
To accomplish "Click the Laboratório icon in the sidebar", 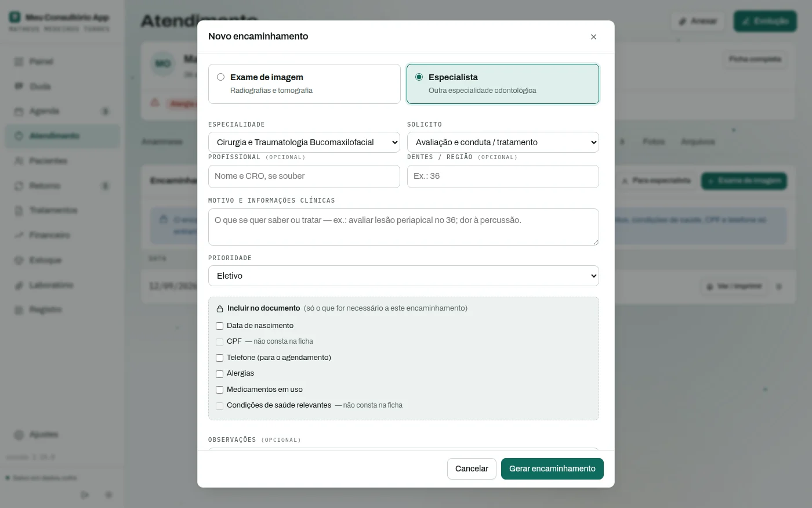I will click(19, 285).
